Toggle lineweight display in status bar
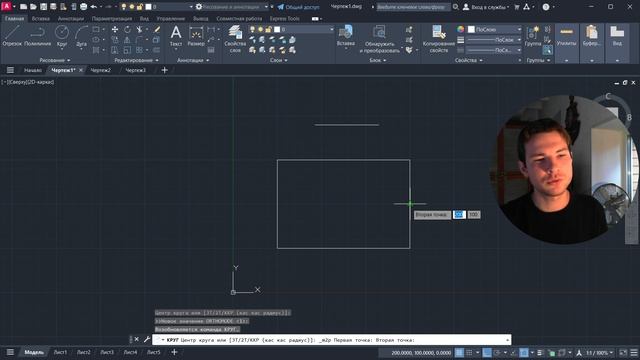This screenshot has width=640, height=360. [540, 353]
